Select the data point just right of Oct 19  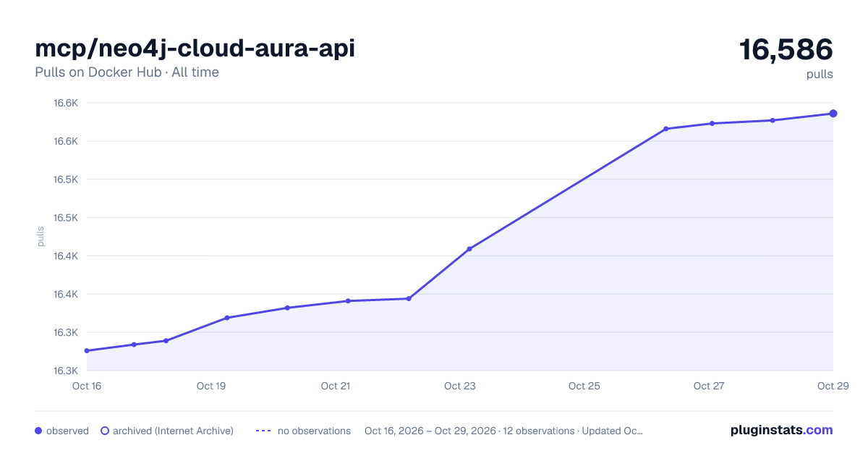227,318
